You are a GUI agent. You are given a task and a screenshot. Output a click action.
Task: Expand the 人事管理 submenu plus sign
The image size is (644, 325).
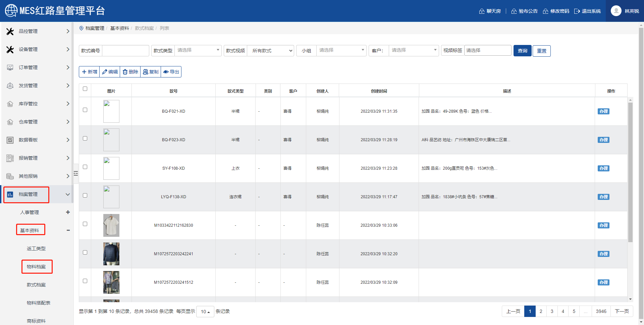68,212
